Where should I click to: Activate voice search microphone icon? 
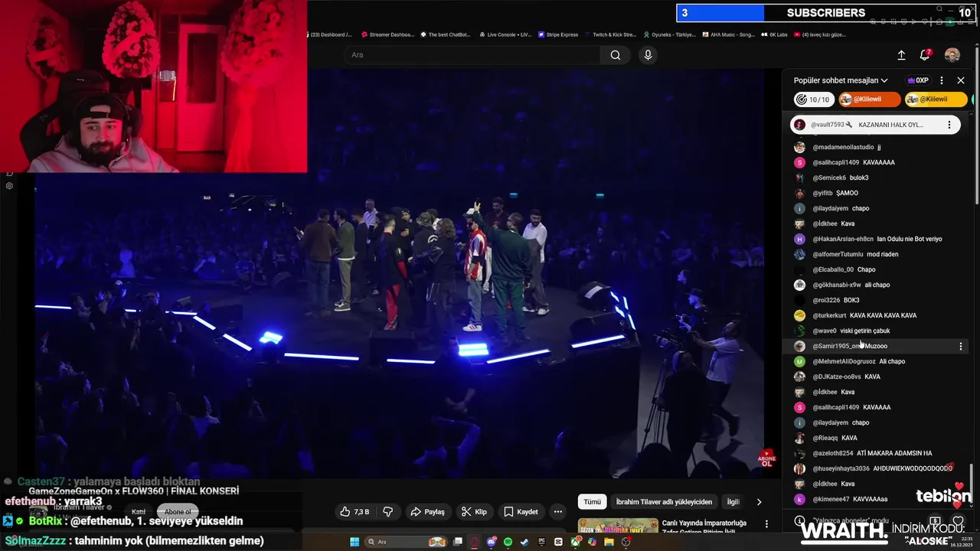(x=648, y=55)
